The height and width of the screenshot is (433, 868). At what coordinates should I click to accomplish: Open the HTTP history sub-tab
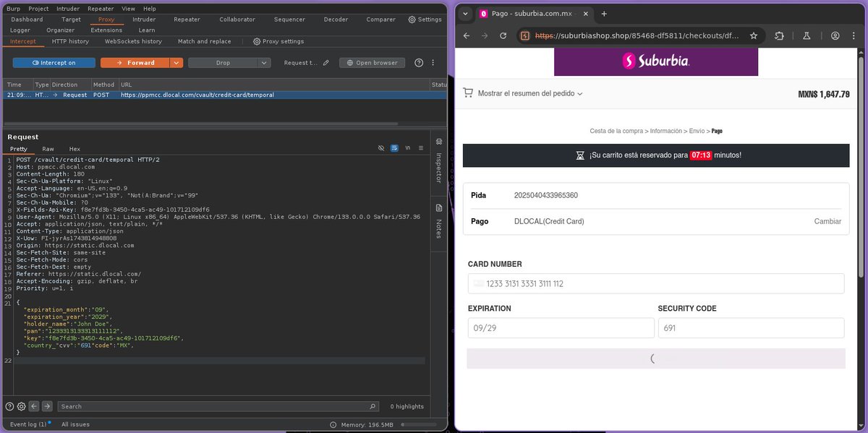pos(70,41)
